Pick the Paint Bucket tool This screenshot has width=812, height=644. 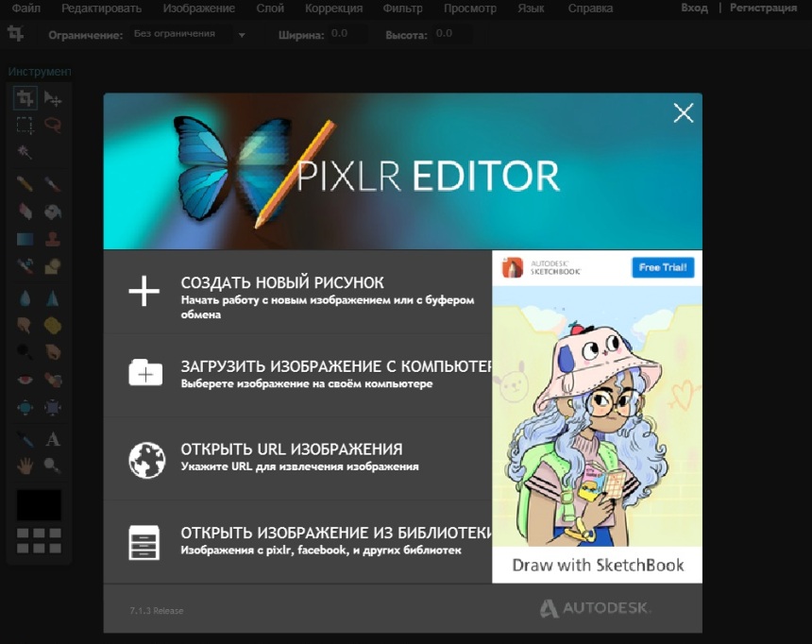click(x=53, y=212)
